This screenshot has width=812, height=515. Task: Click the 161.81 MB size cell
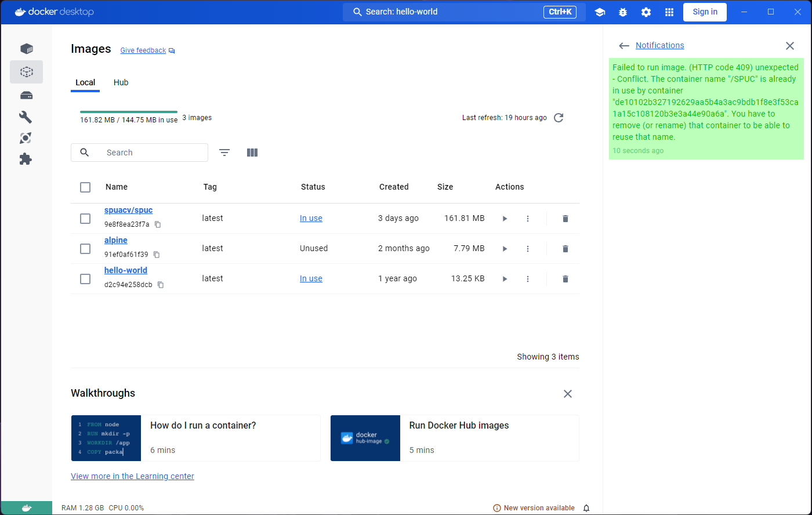464,218
